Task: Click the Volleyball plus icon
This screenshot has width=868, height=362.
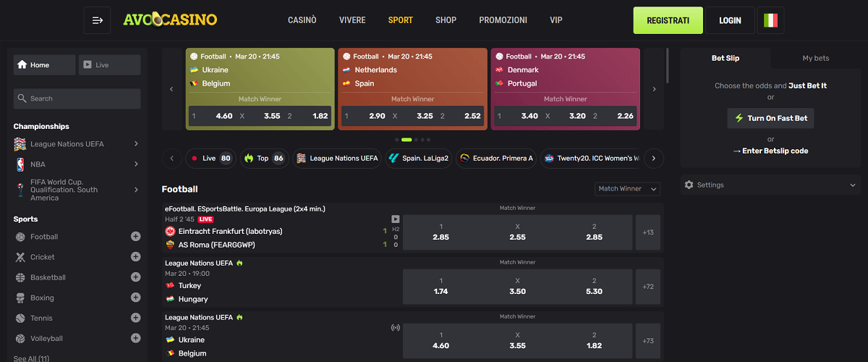Action: click(x=135, y=338)
